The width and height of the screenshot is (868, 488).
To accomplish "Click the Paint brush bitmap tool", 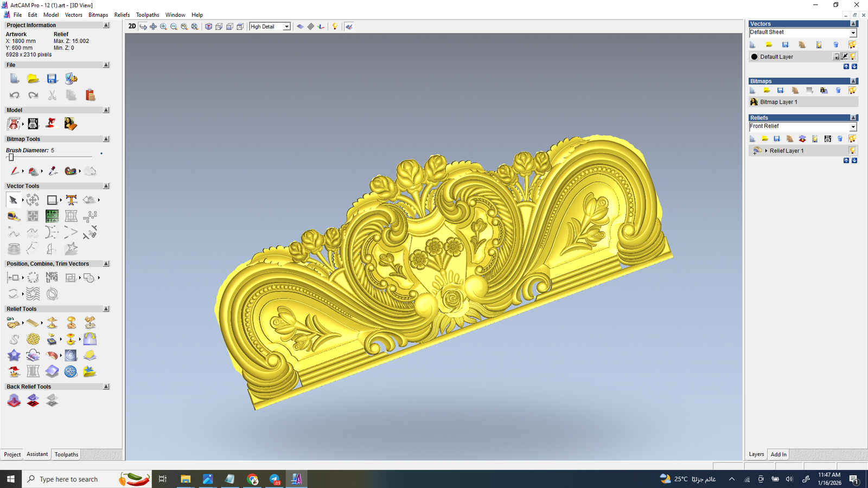I will [15, 171].
